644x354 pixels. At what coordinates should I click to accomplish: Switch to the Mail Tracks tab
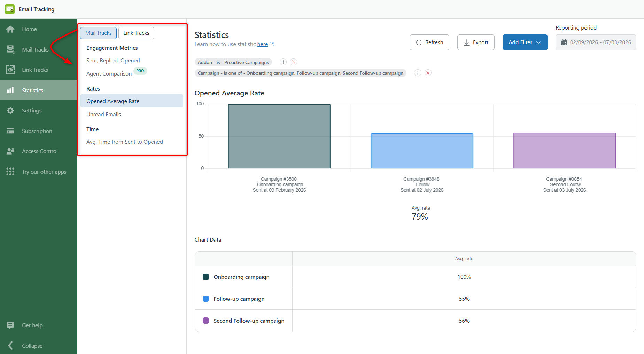pyautogui.click(x=99, y=33)
